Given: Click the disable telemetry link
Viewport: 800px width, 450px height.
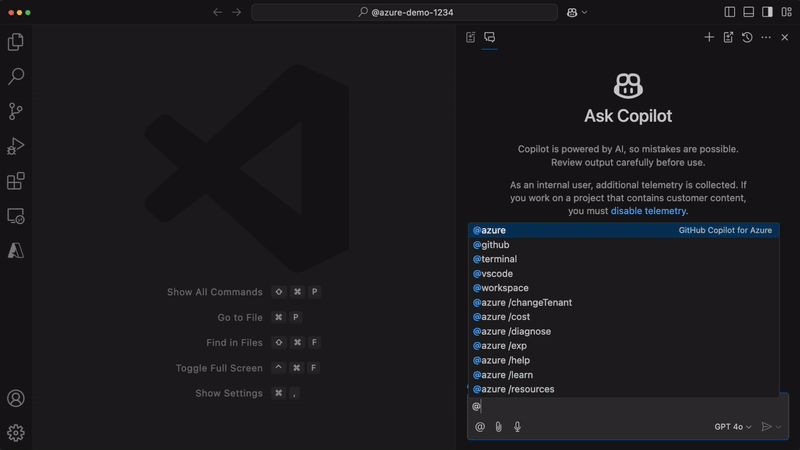Looking at the screenshot, I should pos(648,211).
